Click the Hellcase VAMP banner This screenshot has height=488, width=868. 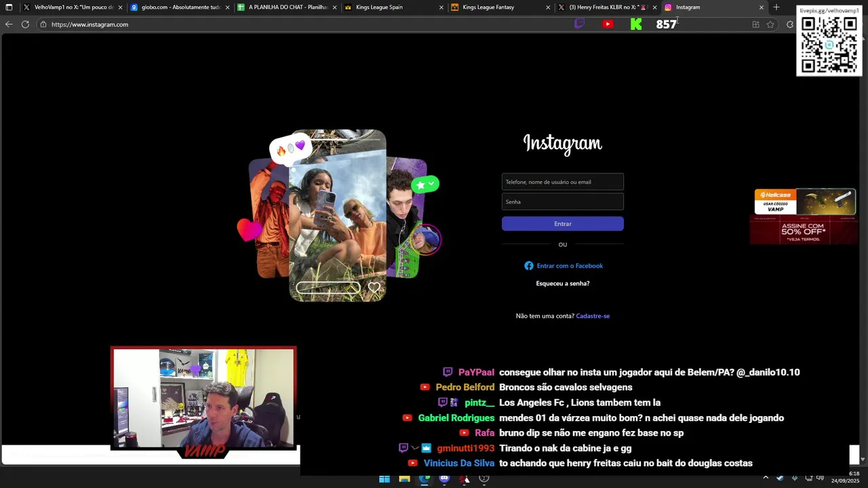(805, 202)
